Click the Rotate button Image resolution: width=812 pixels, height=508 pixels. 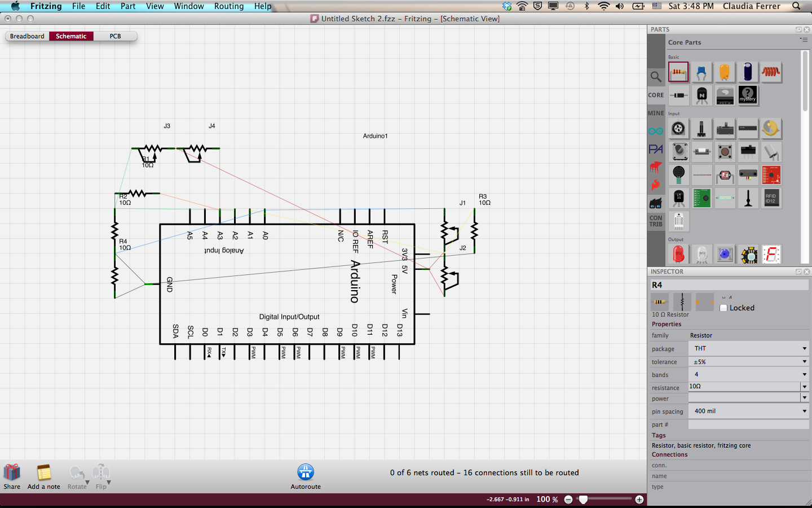[x=77, y=477]
